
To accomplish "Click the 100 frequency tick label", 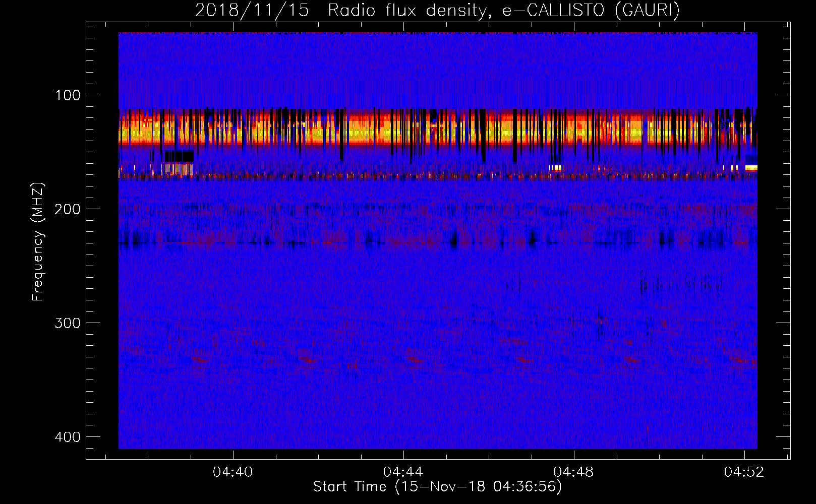I will pyautogui.click(x=68, y=95).
